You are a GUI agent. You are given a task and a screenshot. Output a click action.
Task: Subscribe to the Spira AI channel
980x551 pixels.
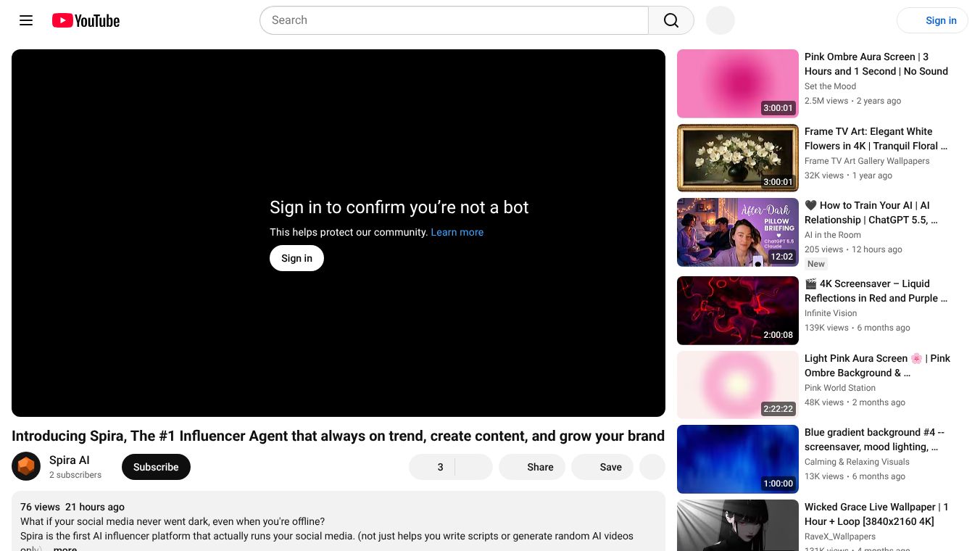click(x=156, y=467)
